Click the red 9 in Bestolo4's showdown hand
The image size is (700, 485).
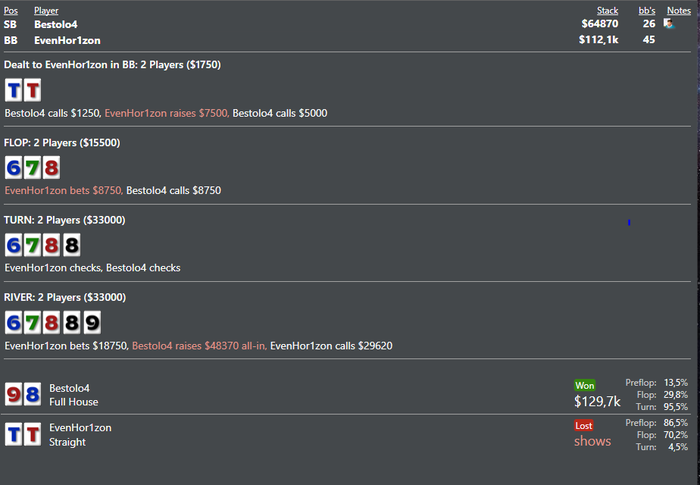14,394
